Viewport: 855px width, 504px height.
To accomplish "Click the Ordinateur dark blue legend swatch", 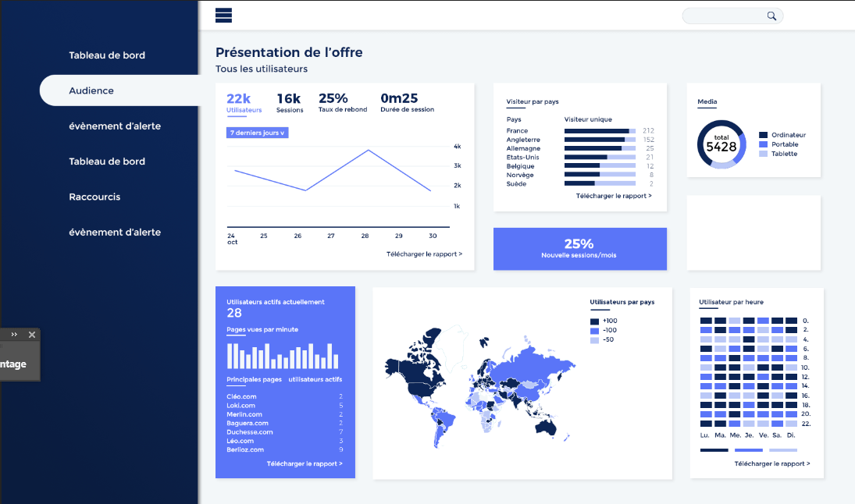I will click(x=764, y=135).
